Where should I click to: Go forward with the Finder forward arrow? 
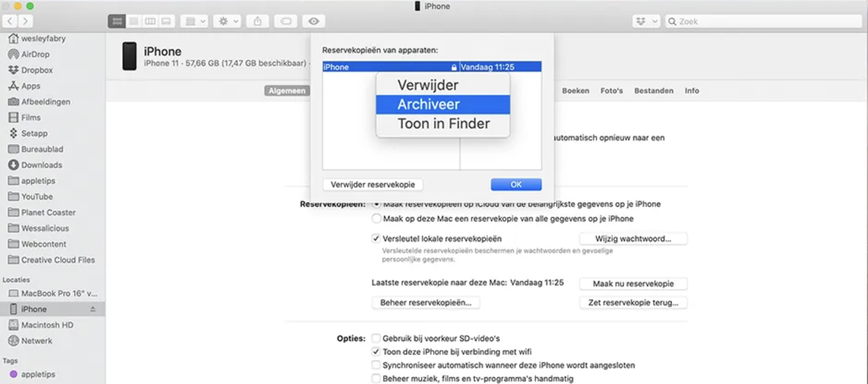point(25,21)
